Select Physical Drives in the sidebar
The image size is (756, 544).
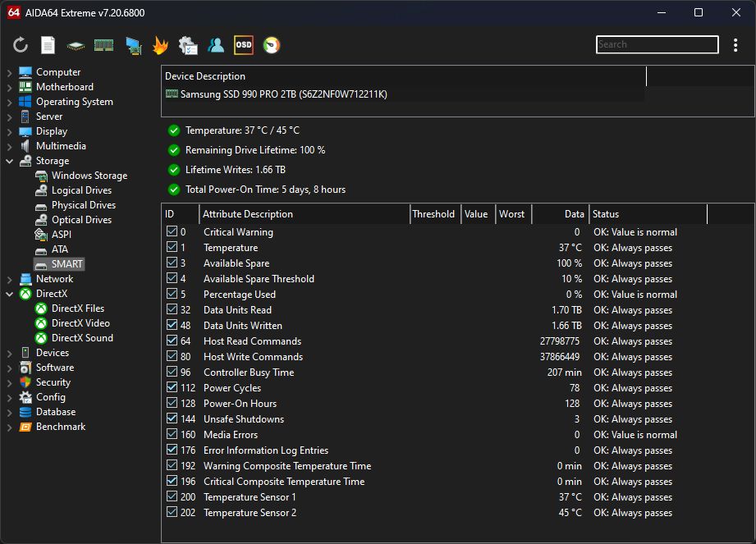point(83,205)
